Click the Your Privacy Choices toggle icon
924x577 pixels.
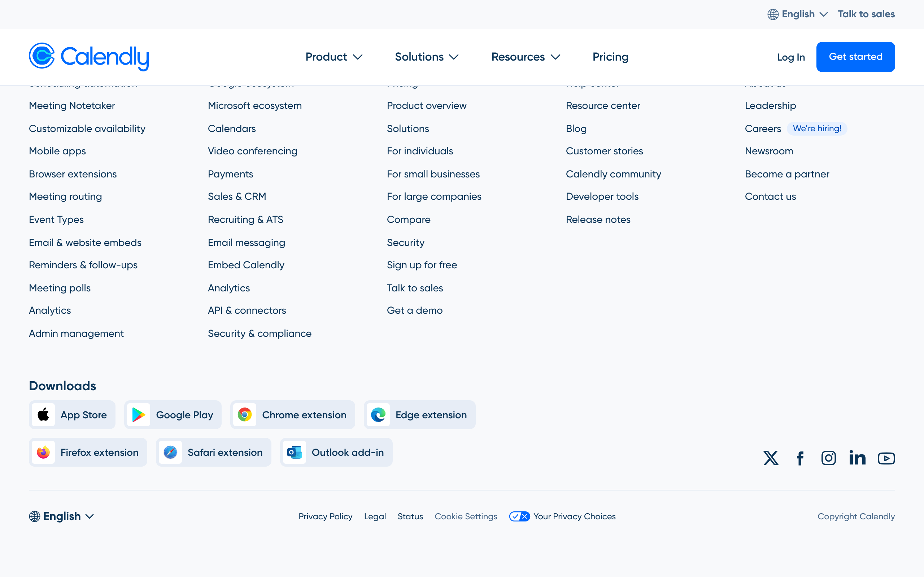coord(519,516)
